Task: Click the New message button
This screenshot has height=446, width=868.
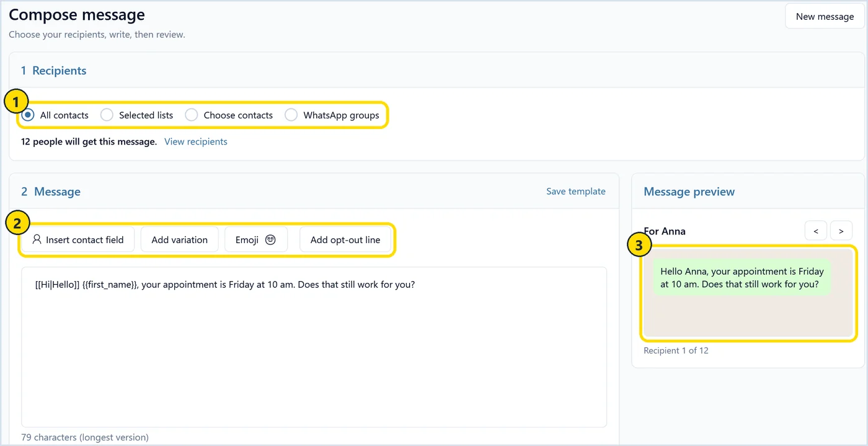Action: tap(825, 17)
